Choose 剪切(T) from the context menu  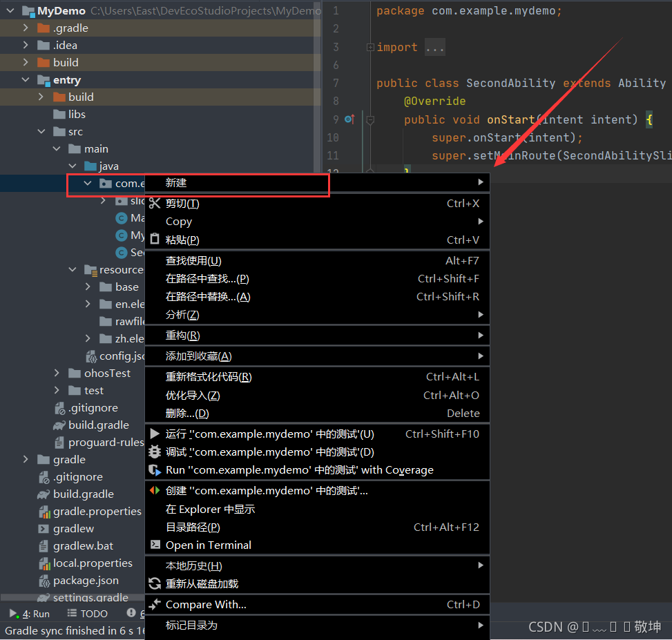point(317,204)
